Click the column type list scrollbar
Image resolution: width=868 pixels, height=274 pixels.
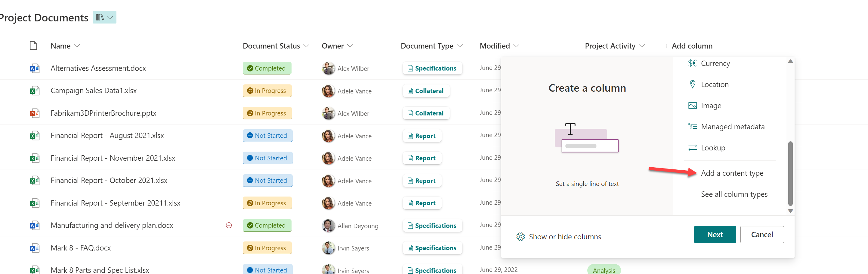click(790, 173)
